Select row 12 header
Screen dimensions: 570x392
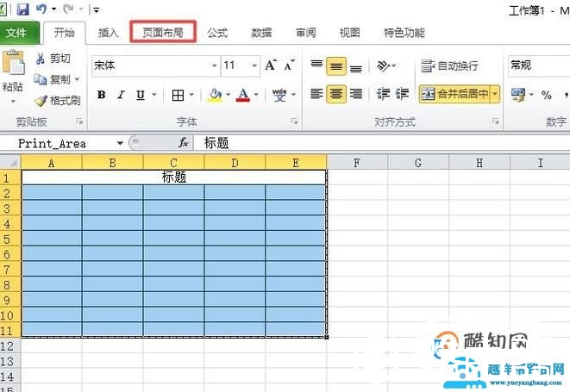click(10, 346)
